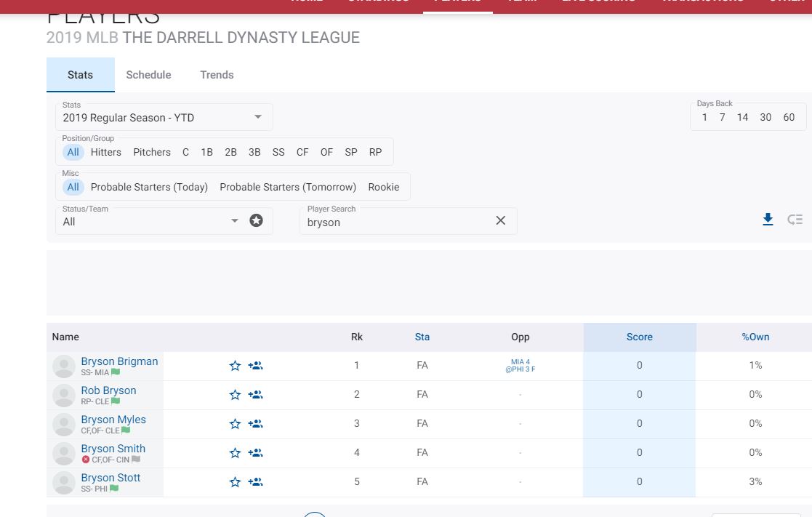Add Bryson Smith with the add-player icon
This screenshot has height=517, width=812.
click(255, 453)
